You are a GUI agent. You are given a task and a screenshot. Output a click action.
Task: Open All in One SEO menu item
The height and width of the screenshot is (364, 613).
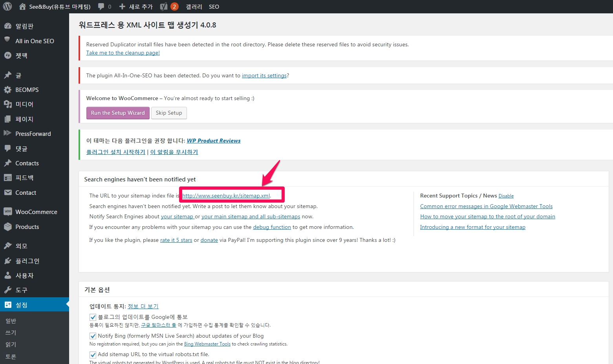point(35,41)
